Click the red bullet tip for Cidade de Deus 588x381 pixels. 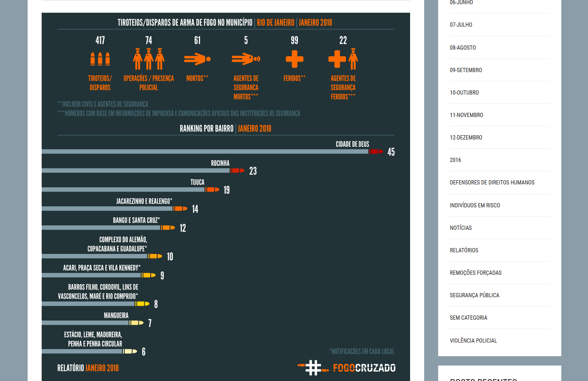[x=376, y=152]
